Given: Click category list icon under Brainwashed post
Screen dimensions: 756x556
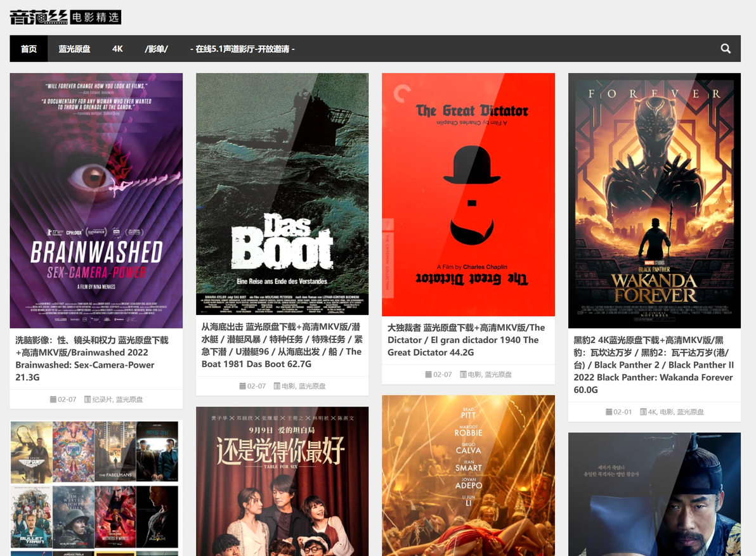Looking at the screenshot, I should click(88, 399).
